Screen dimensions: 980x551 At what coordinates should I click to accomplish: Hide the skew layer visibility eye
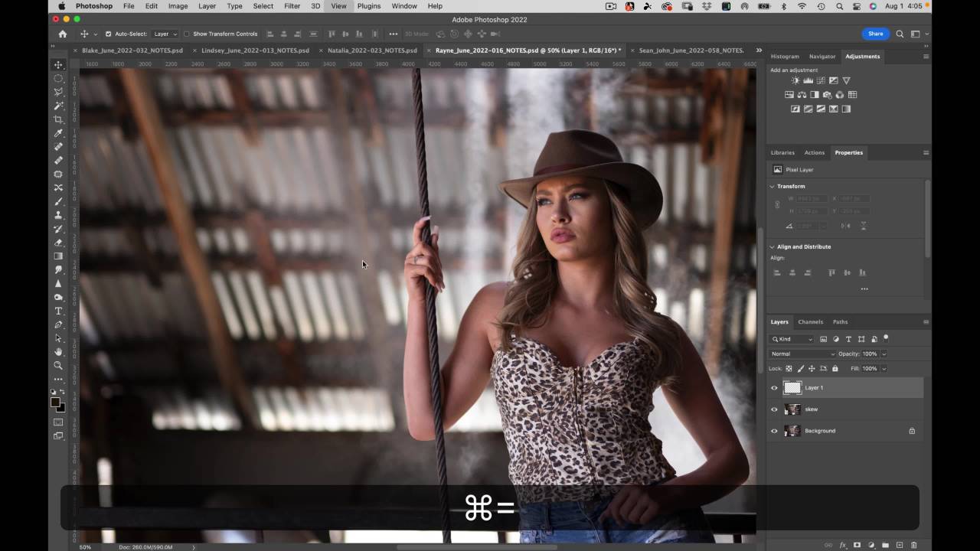pos(774,409)
